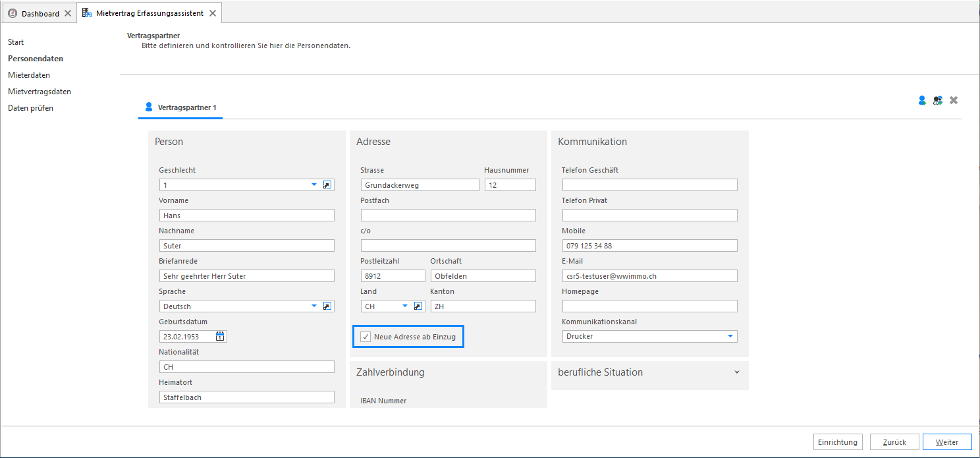This screenshot has width=980, height=458.
Task: Open the Land dropdown arrow
Action: pos(405,306)
